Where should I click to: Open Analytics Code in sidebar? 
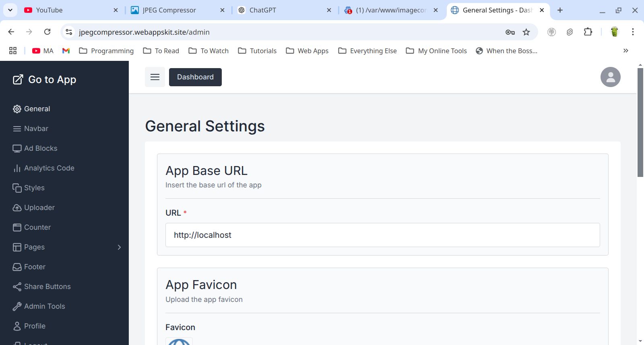49,168
